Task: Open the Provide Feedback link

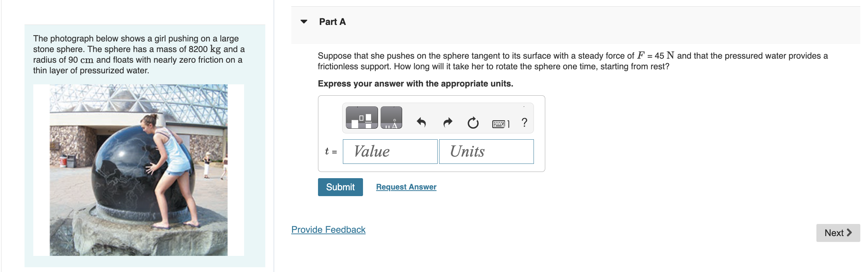Action: tap(328, 229)
